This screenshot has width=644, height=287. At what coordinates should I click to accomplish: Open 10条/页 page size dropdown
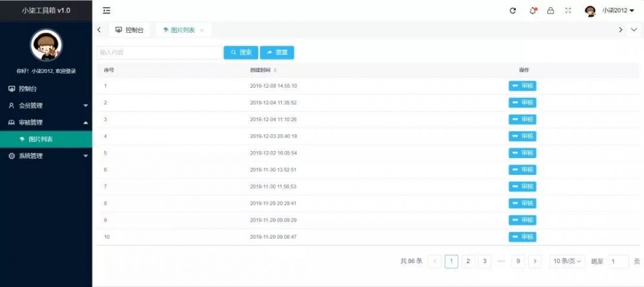point(567,261)
